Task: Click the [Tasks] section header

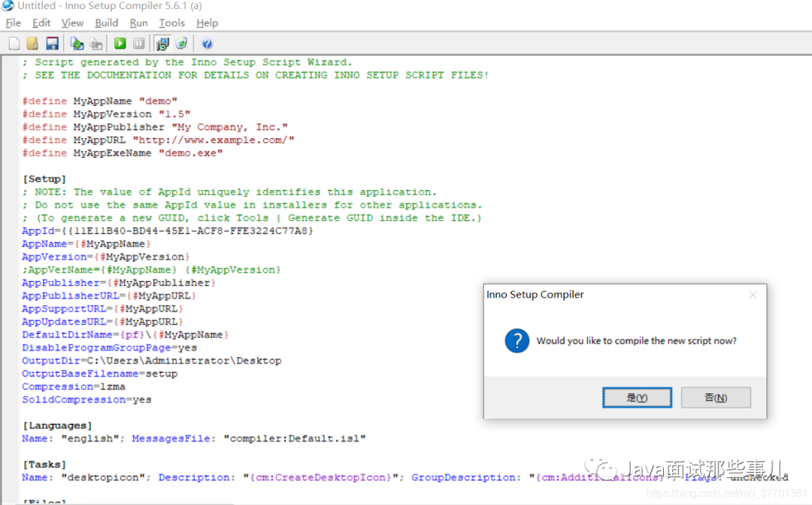Action: (x=44, y=464)
